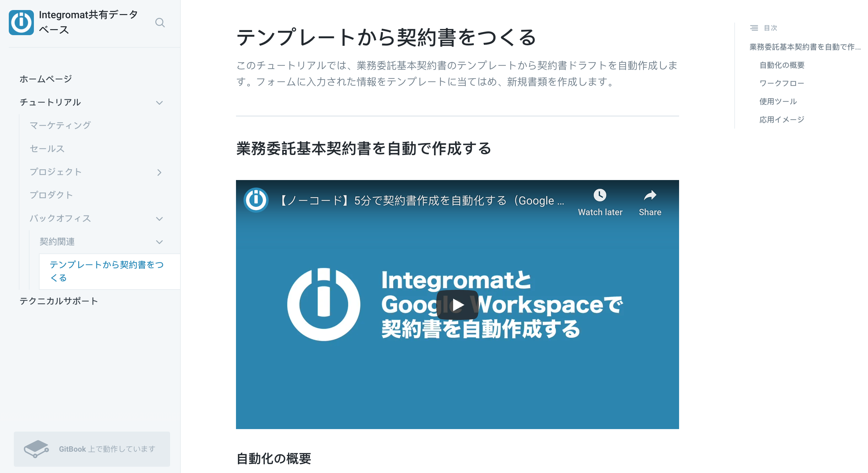Screen dimensions: 868x473
Task: Collapse the チュートリアル section chevron
Action: click(159, 103)
